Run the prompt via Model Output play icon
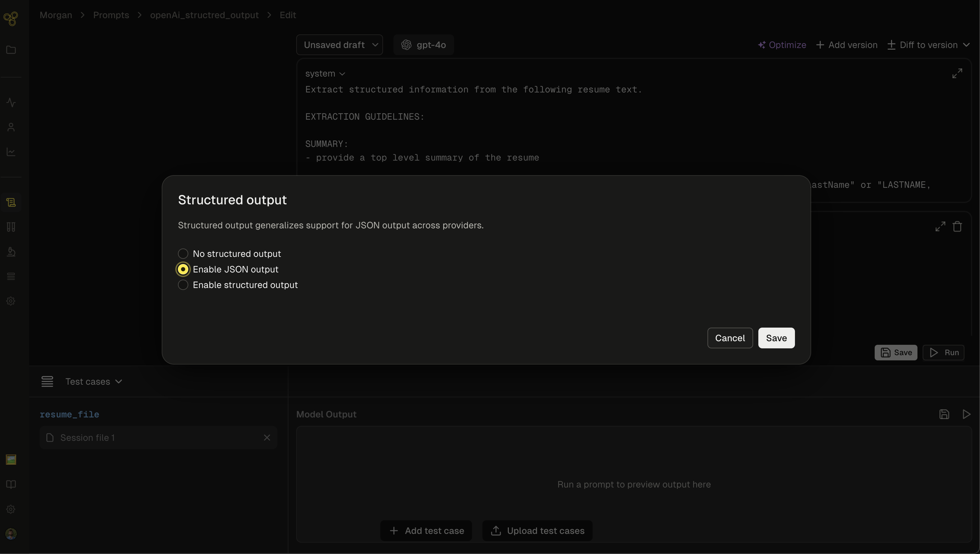Viewport: 980px width, 554px height. pos(966,414)
